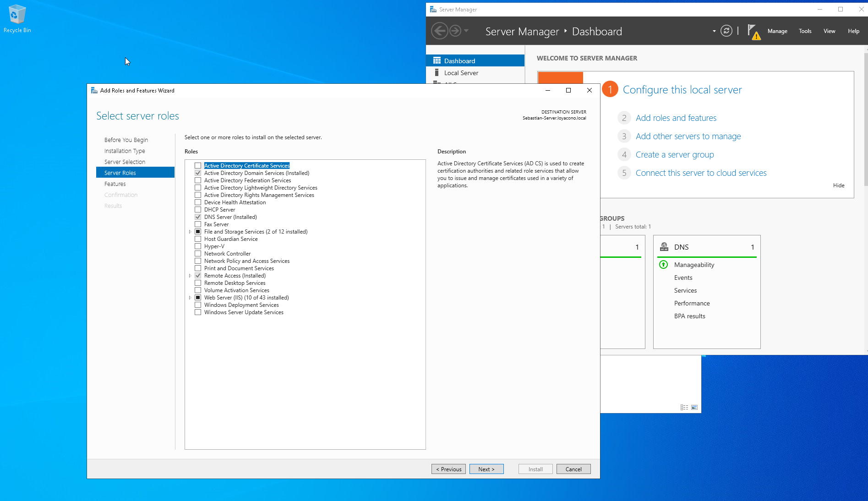868x501 pixels.
Task: Check Active Directory Certificate Services
Action: (198, 166)
